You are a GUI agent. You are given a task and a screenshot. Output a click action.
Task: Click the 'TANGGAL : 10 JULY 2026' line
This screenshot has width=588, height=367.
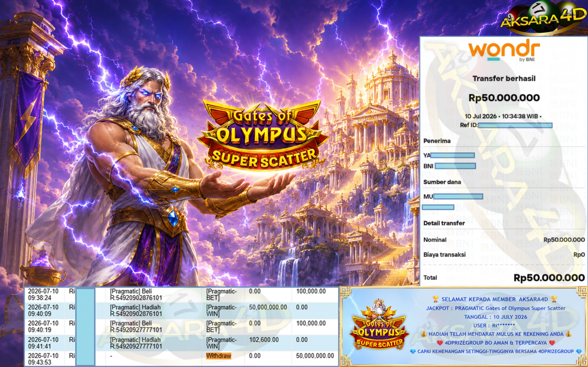[x=496, y=316]
